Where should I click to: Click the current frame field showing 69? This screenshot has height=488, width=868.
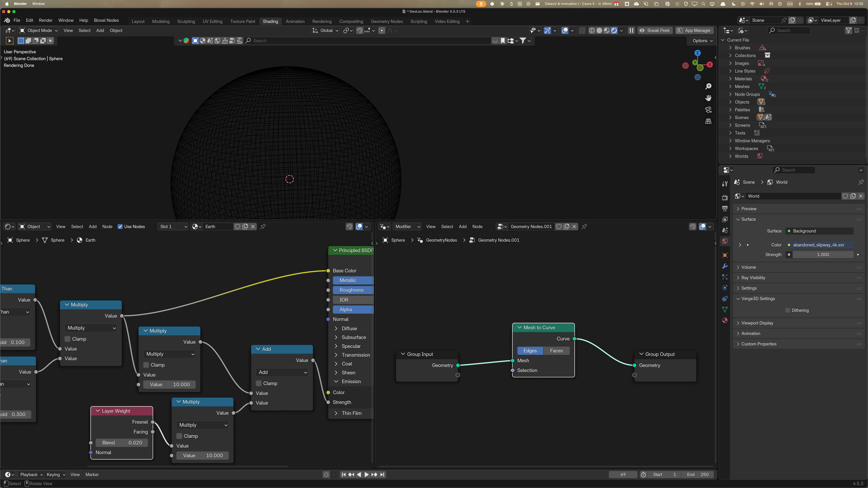[623, 475]
